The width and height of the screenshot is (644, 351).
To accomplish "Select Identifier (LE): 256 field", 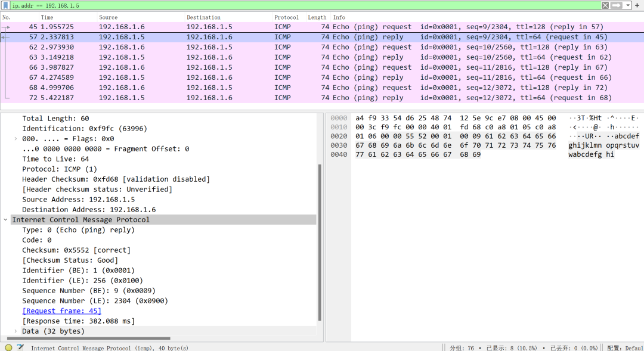I will 82,281.
